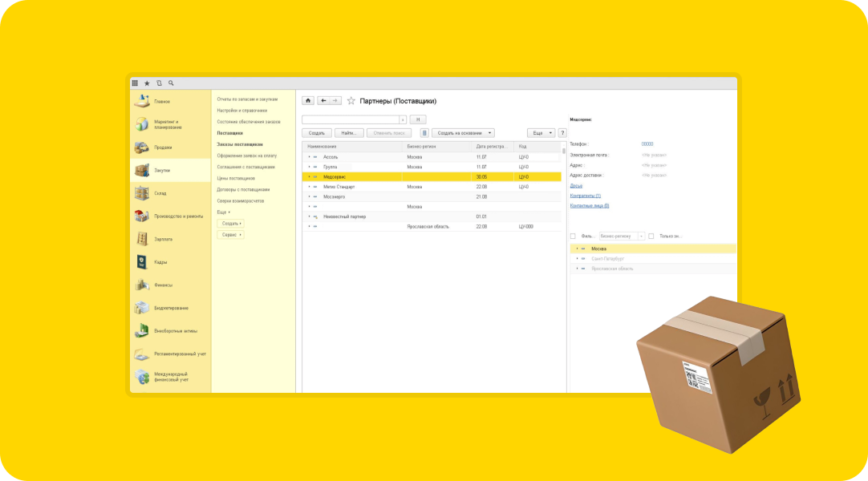The image size is (868, 481).
Task: Open the sections grid menu icon
Action: pyautogui.click(x=135, y=83)
